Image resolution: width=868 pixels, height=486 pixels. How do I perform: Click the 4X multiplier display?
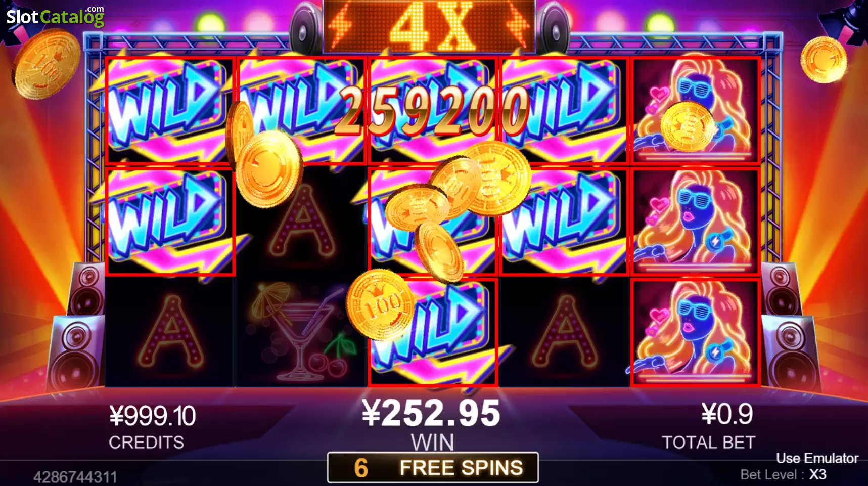(x=429, y=25)
